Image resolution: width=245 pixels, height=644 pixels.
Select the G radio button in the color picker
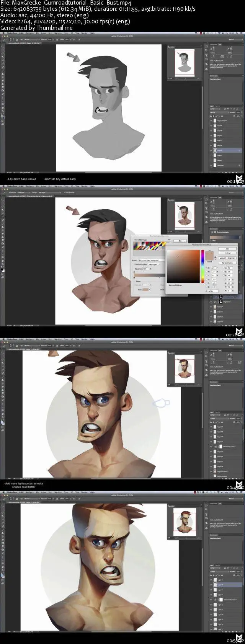tap(207, 283)
